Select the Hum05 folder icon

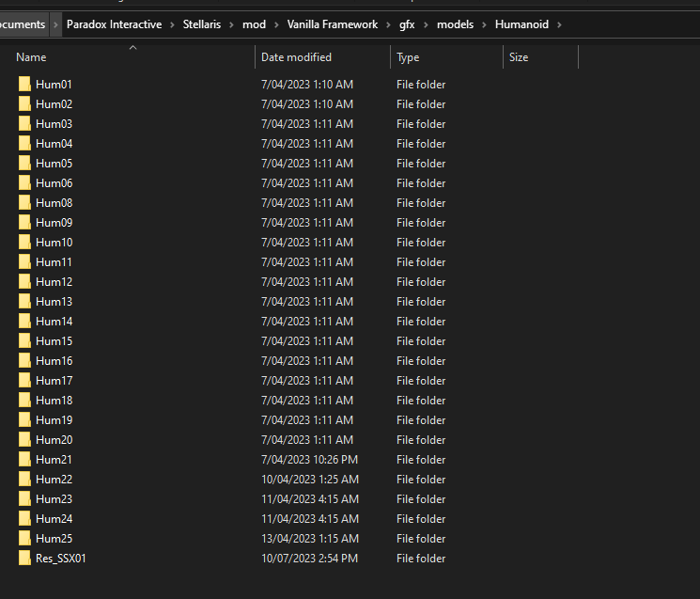point(24,163)
